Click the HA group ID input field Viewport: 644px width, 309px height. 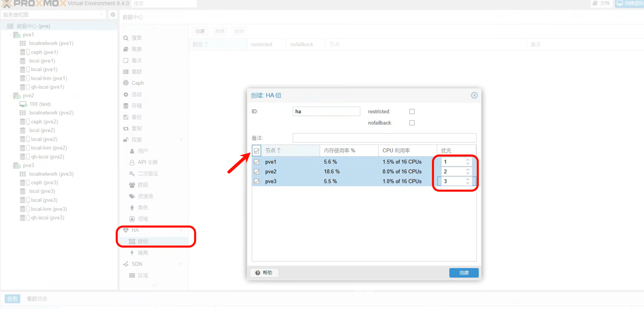(326, 112)
